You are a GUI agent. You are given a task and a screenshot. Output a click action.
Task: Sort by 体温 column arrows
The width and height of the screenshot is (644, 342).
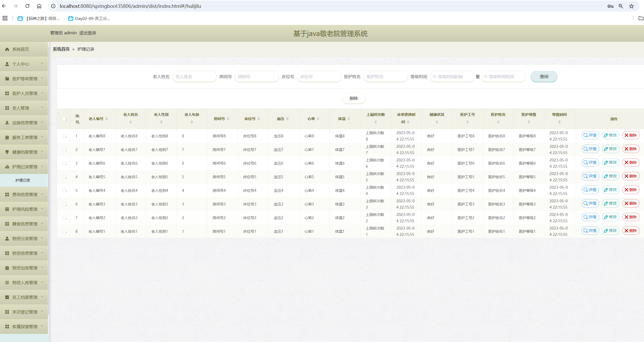[349, 119]
